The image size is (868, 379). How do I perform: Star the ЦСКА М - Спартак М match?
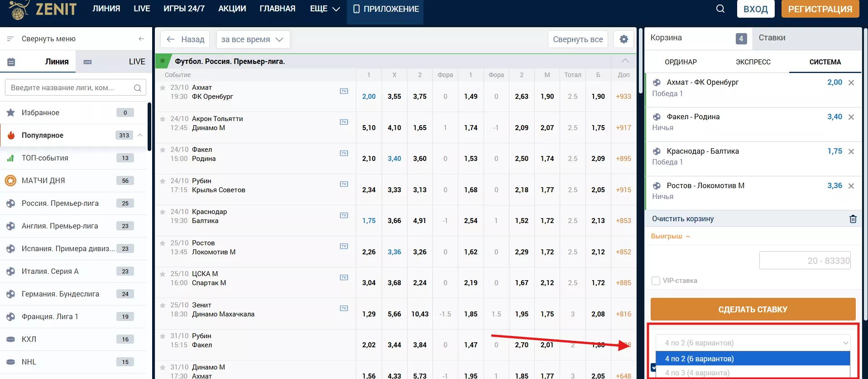[x=163, y=274]
